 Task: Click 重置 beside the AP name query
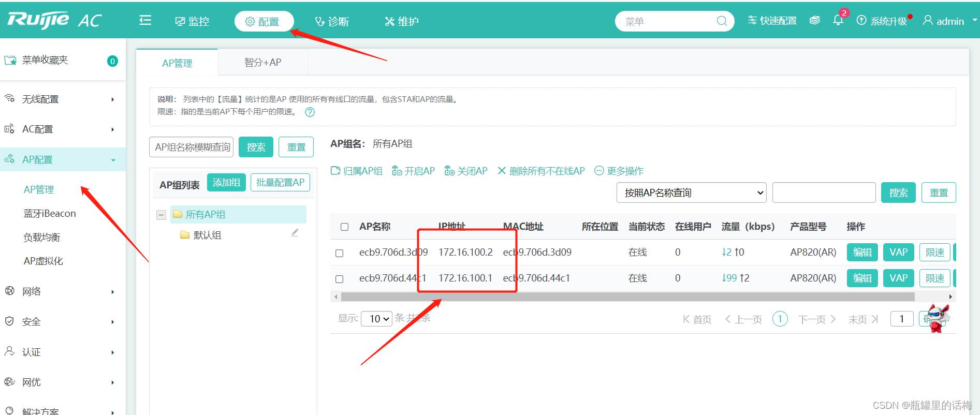[x=939, y=192]
